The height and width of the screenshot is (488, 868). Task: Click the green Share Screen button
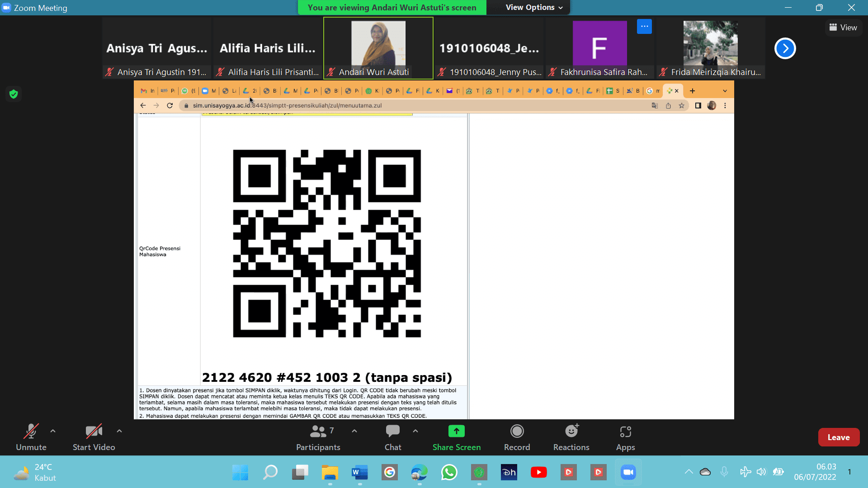pyautogui.click(x=457, y=437)
